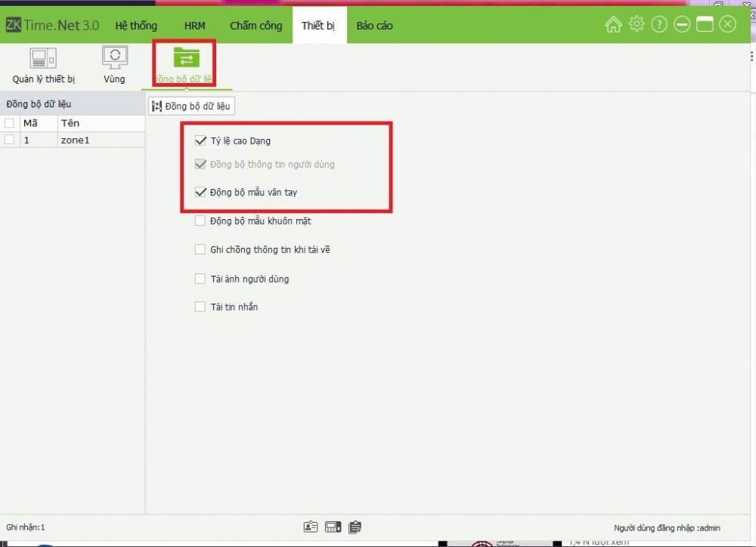The image size is (756, 547).
Task: Uncheck Đồng bộ mẫu vân tay
Action: point(200,193)
